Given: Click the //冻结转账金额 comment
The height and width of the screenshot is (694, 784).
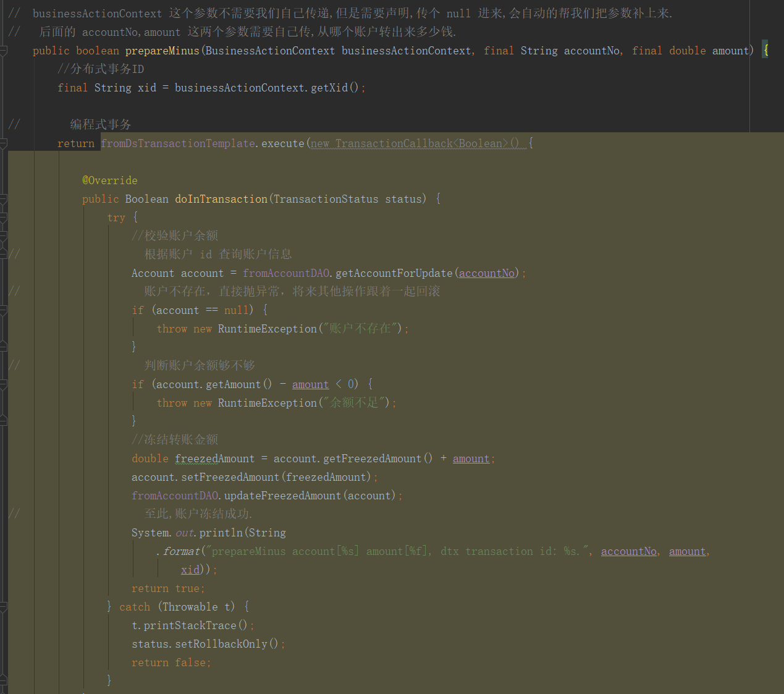Looking at the screenshot, I should 175,440.
